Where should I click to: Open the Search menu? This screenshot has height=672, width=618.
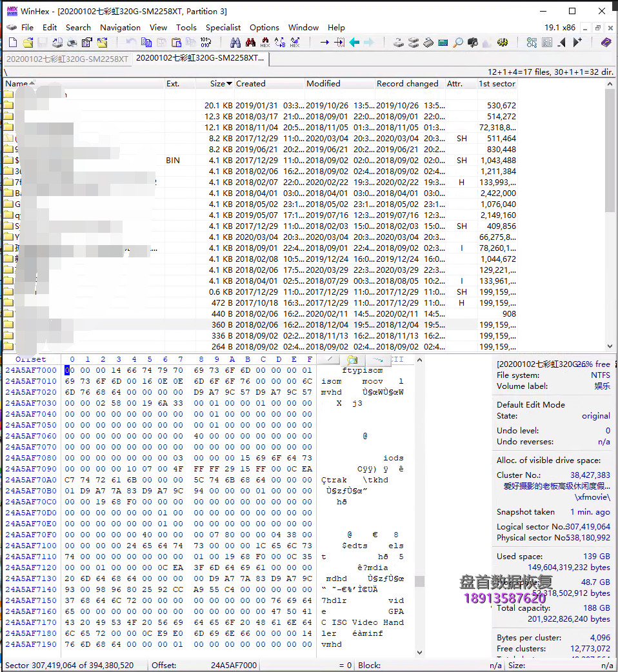[78, 28]
